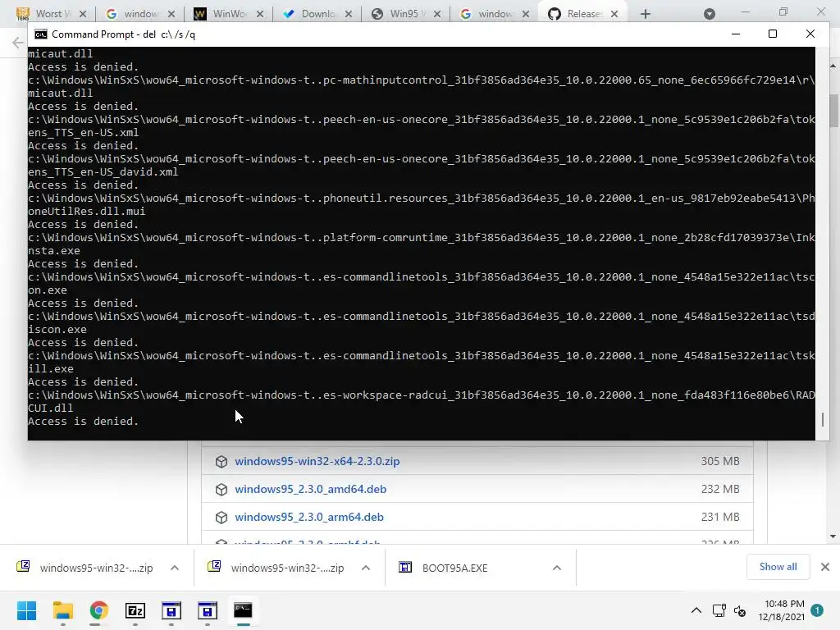Click Command Prompt vertical scrollbar thumb
The image size is (840, 630).
822,419
